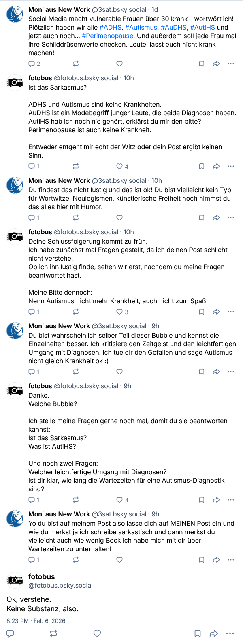This screenshot has height=644, width=243.
Task: Share Moni's "Yo du bist auf meinem Post" reply
Action: pyautogui.click(x=216, y=560)
